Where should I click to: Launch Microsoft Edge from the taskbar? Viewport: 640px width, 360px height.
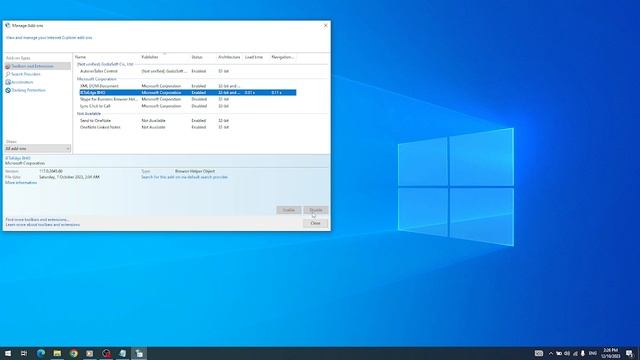point(41,353)
